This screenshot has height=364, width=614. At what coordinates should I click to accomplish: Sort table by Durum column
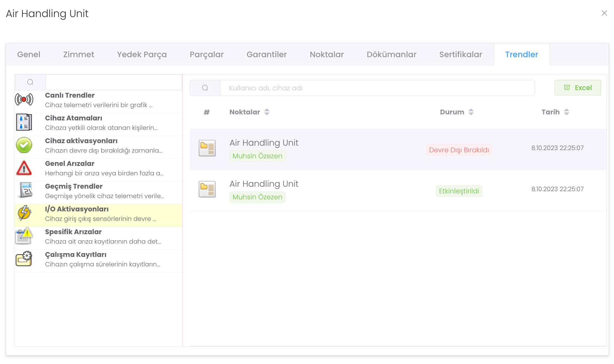coord(471,112)
